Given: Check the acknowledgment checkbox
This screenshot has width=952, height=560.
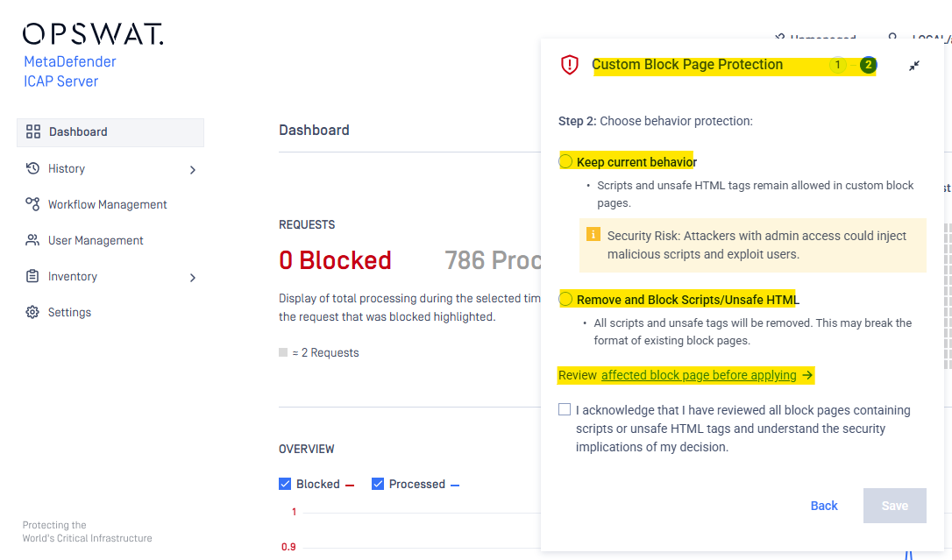Looking at the screenshot, I should tap(565, 410).
